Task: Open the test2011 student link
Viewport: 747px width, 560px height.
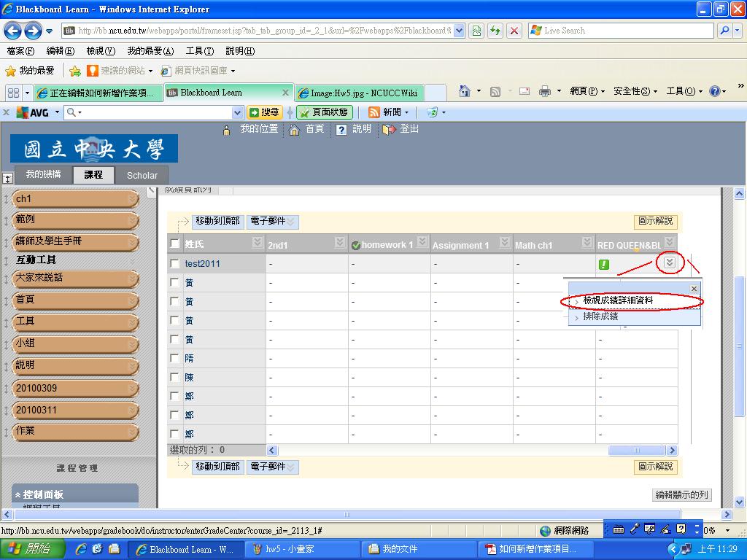Action: coord(202,263)
